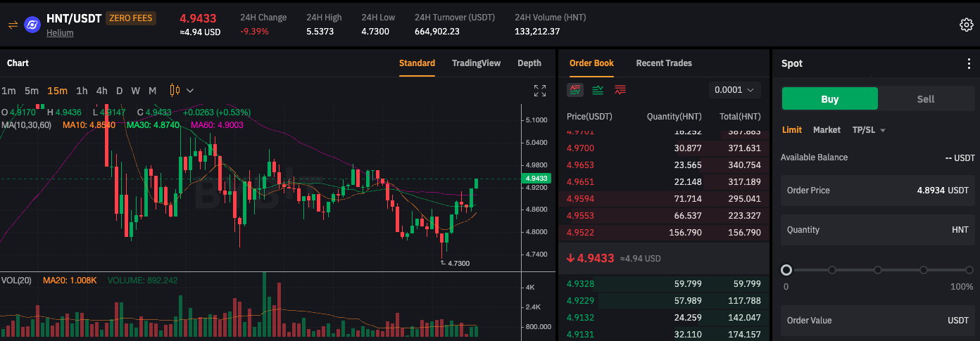Show both buy and sell orders view
Viewport: 980px width, 341px height.
click(575, 90)
